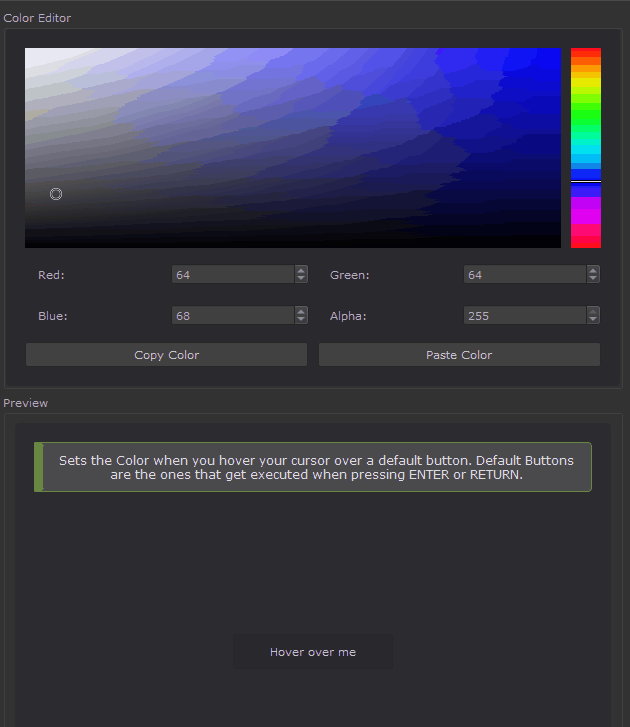This screenshot has width=630, height=727.
Task: Click the Alpha spinner up arrow
Action: (x=593, y=311)
